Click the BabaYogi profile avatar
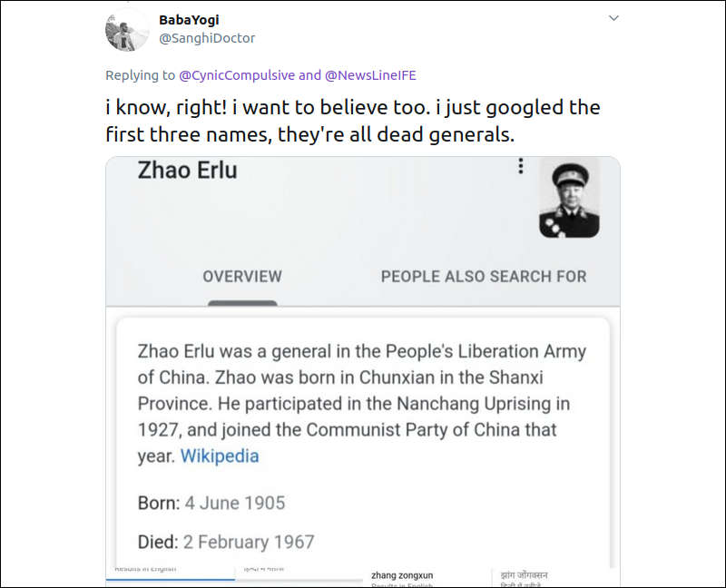This screenshot has width=726, height=588. [127, 30]
